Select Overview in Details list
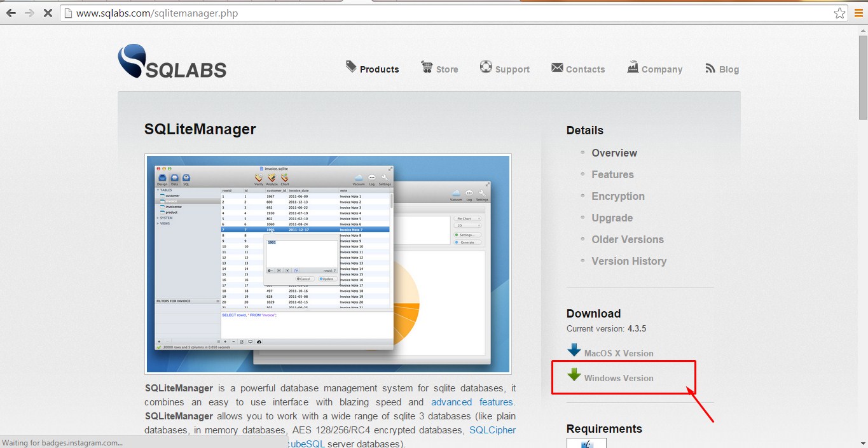 point(614,153)
